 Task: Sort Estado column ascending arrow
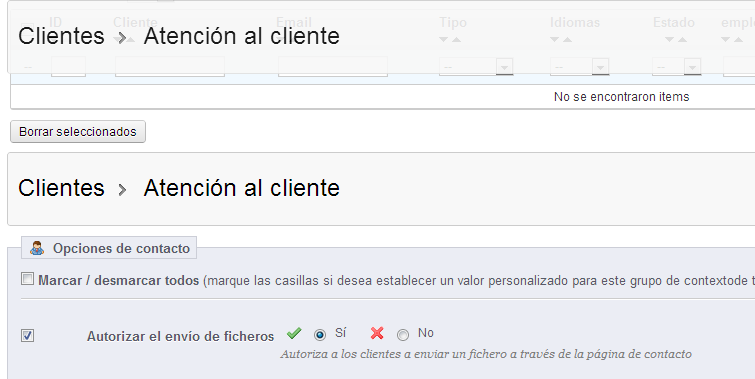(x=682, y=39)
